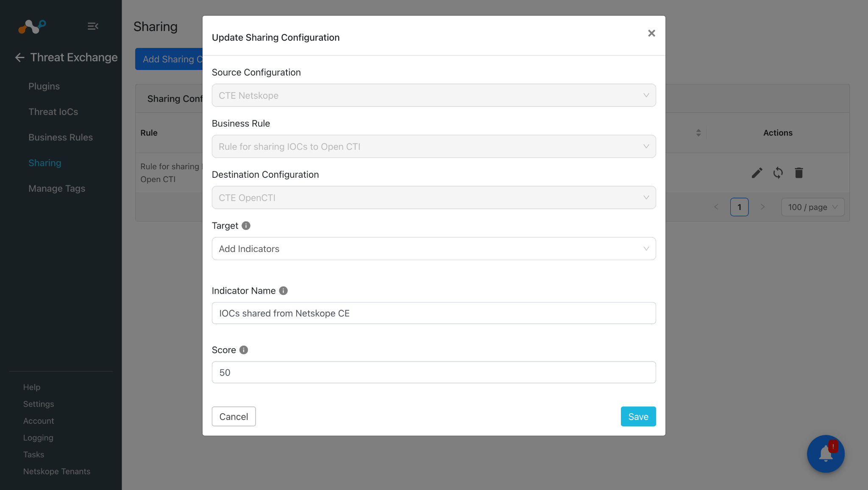This screenshot has width=868, height=490.
Task: Click the delete trash icon in Actions
Action: point(799,173)
